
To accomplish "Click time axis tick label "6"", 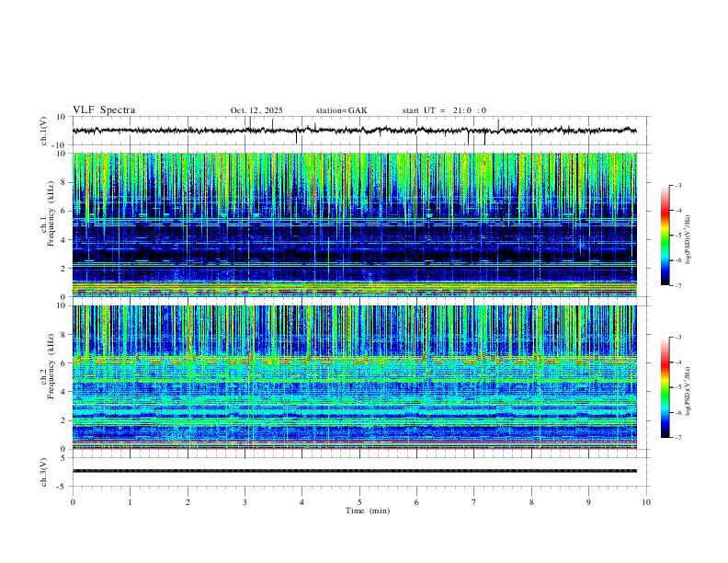I will click(x=416, y=502).
